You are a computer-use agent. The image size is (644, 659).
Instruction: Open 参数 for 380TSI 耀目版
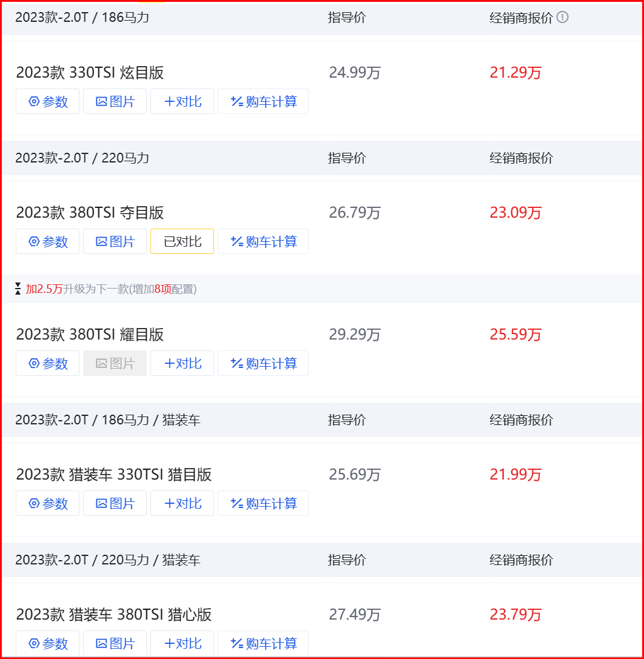tap(47, 363)
